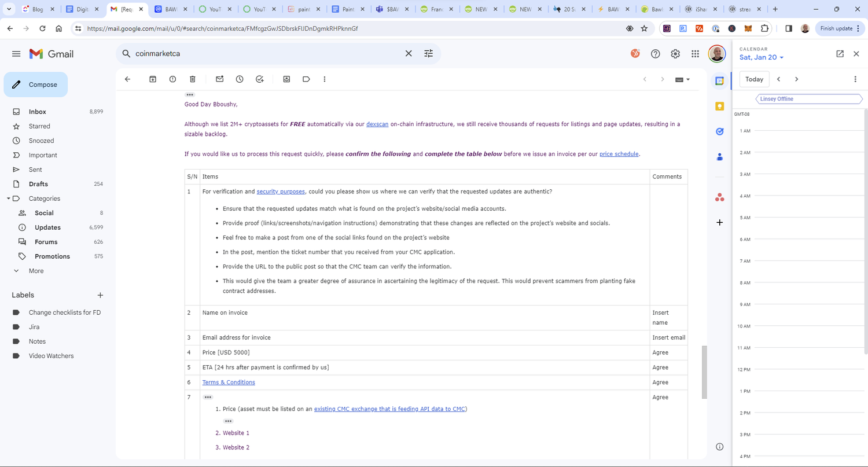
Task: Click the Compose button
Action: click(x=35, y=84)
